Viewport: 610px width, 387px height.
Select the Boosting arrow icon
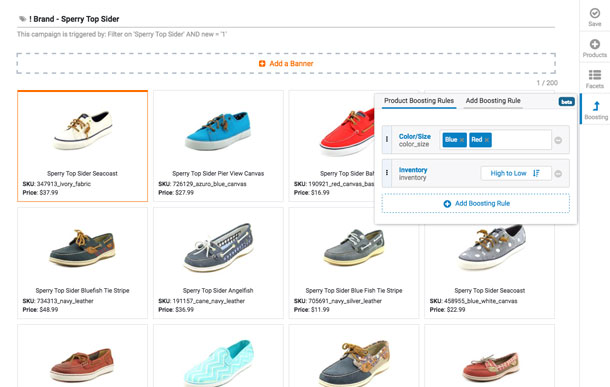(x=596, y=106)
